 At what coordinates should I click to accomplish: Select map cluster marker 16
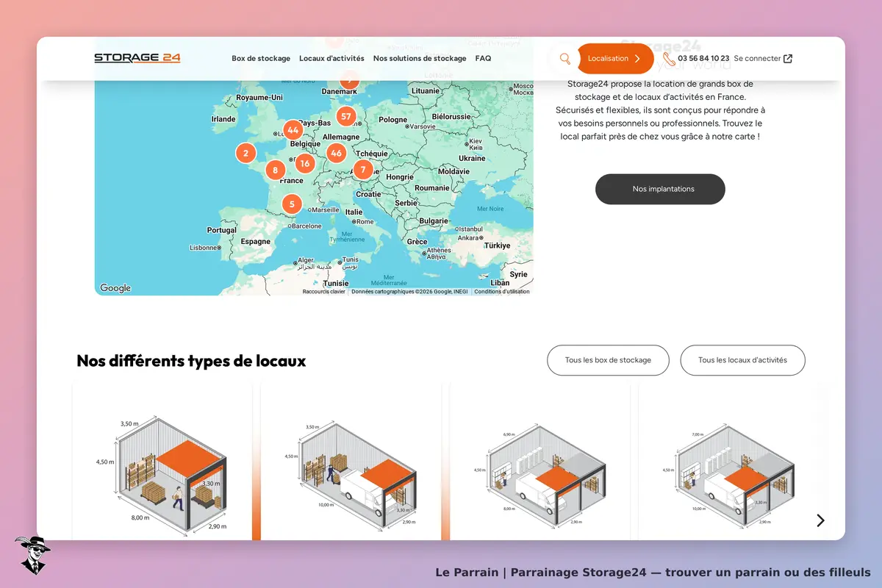click(304, 163)
